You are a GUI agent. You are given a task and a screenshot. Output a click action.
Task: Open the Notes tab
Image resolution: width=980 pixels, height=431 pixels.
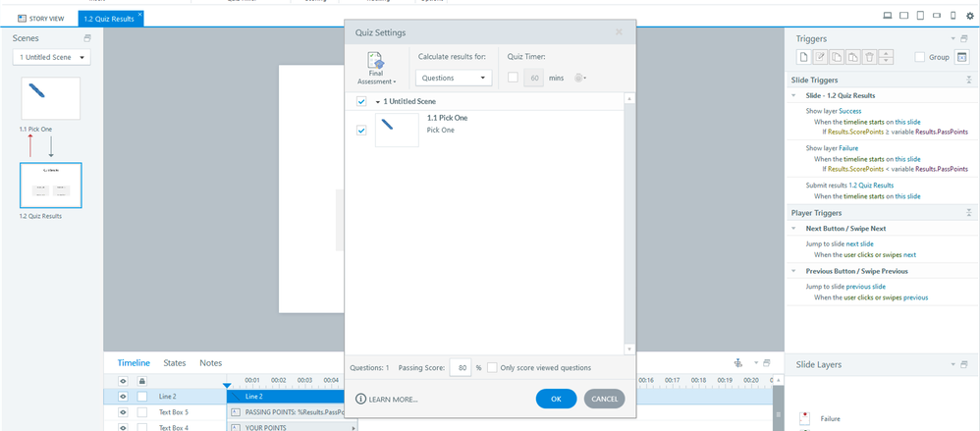210,363
